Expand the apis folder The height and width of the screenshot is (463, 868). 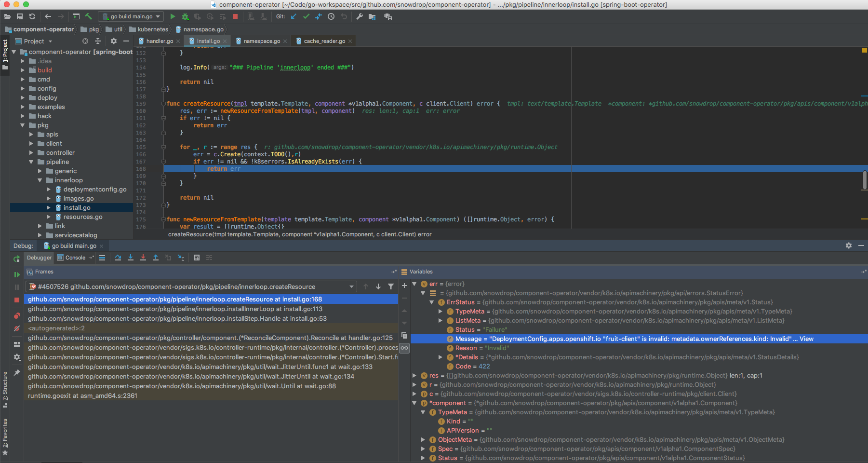point(31,135)
